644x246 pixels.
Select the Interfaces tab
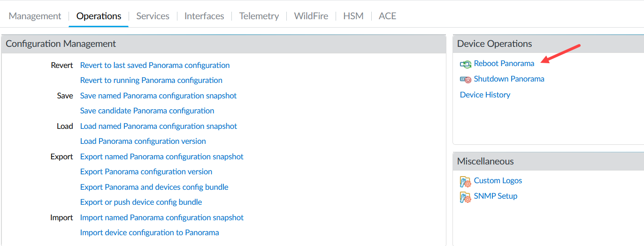point(204,16)
